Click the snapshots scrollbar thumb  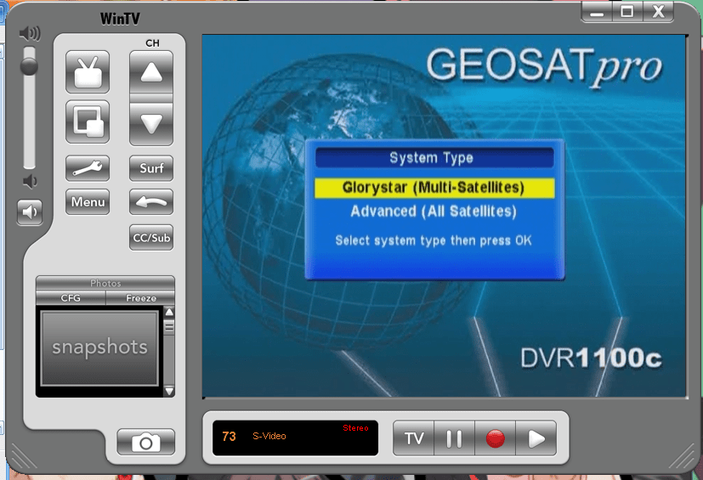coord(169,326)
